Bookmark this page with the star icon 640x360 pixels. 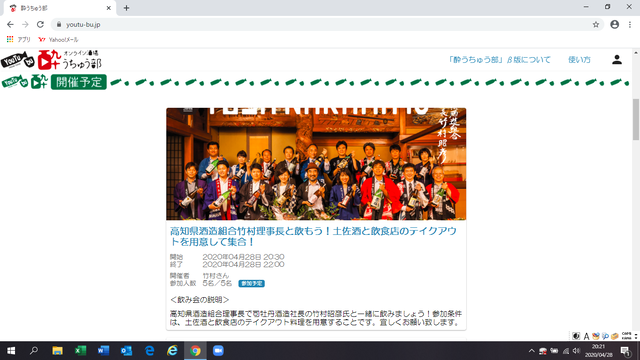[x=596, y=24]
